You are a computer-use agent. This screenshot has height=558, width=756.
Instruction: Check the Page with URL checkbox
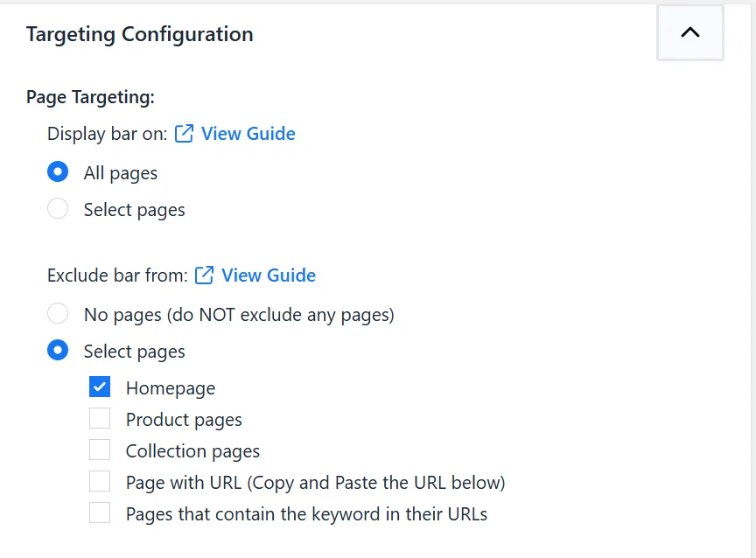(100, 481)
